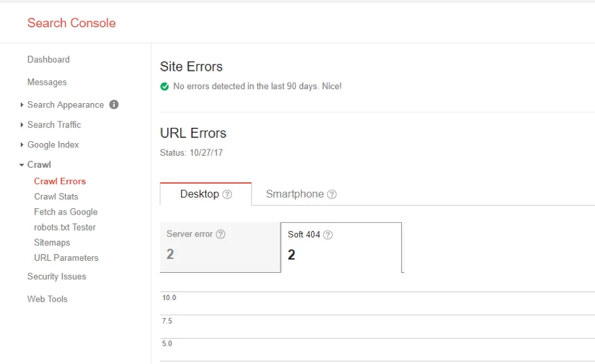This screenshot has height=364, width=595.
Task: Open Web Tools in the sidebar
Action: click(x=48, y=299)
